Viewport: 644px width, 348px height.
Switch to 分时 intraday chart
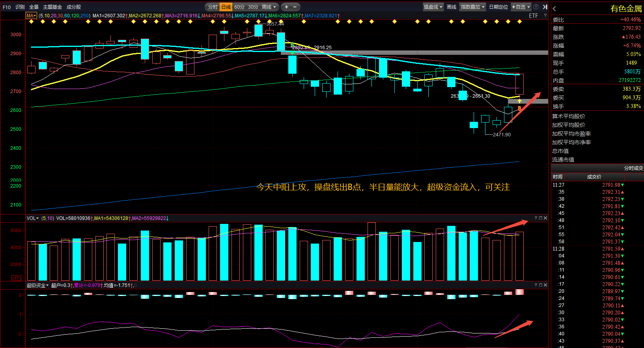[x=213, y=7]
